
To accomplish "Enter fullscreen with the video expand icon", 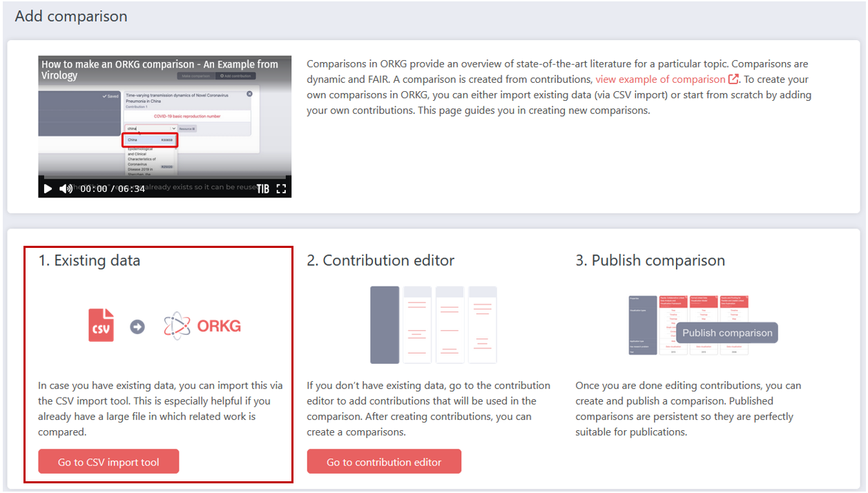I will point(280,188).
